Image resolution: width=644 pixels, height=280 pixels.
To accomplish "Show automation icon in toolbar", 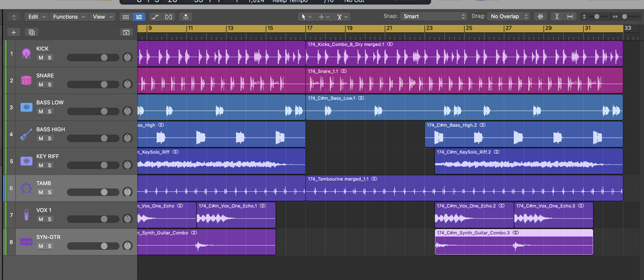I will (155, 17).
